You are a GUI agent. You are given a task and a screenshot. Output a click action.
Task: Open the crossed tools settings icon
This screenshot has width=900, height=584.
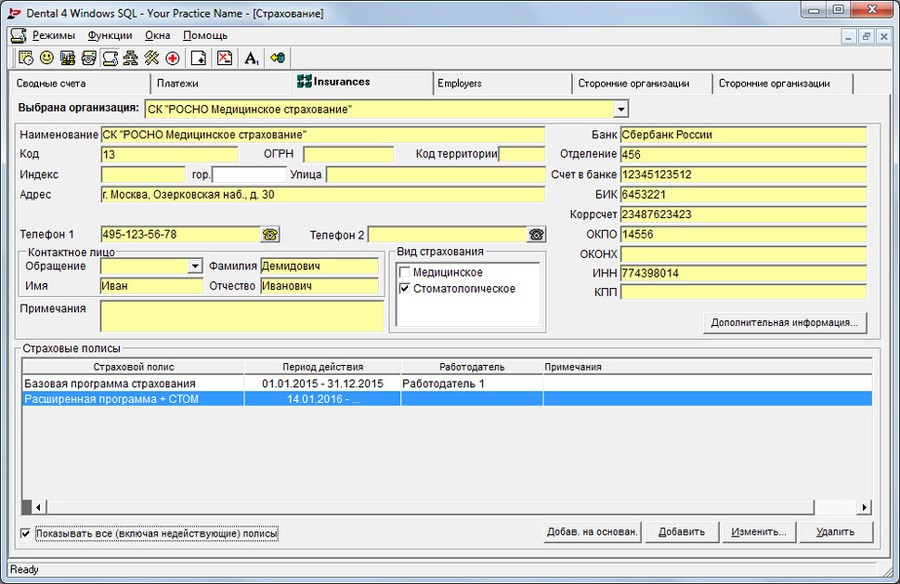pyautogui.click(x=152, y=58)
